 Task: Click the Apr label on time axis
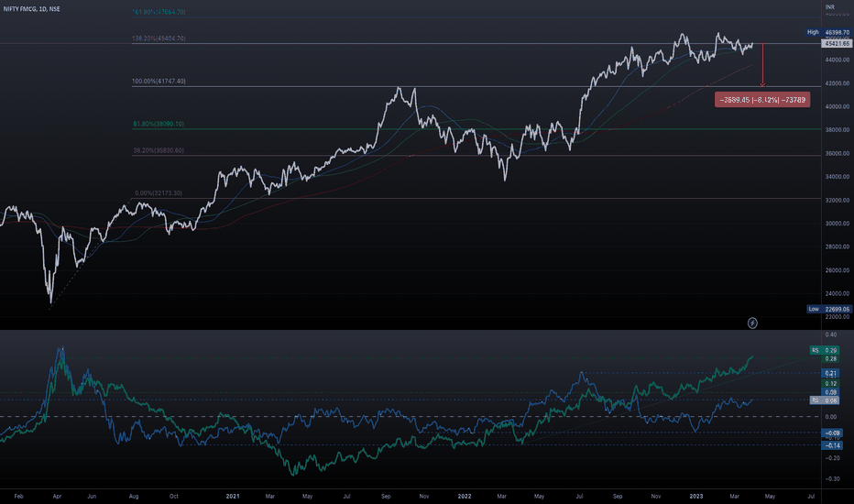tap(57, 497)
